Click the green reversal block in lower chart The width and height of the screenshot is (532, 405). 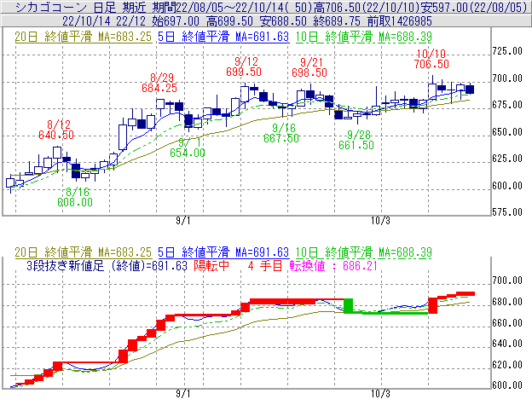tap(349, 305)
